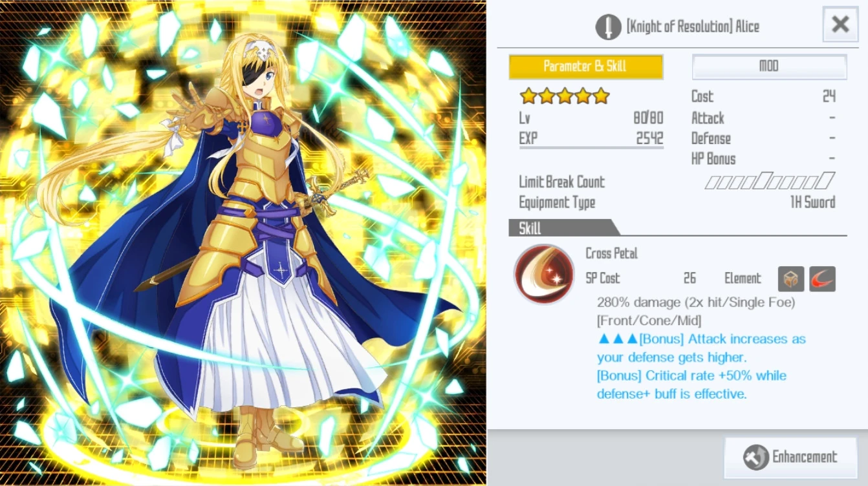This screenshot has height=486, width=868.
Task: Select the earth element cube icon
Action: coord(791,279)
